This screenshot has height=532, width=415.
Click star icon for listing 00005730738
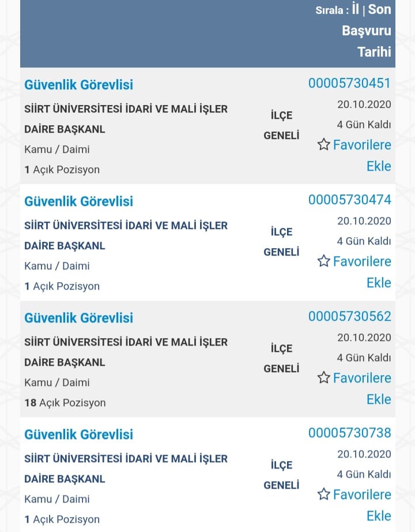323,494
